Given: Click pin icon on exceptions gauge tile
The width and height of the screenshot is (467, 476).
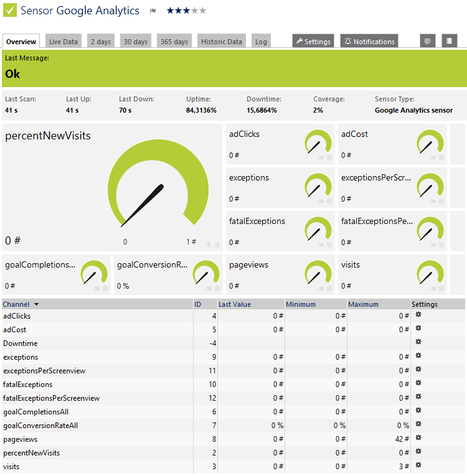Looking at the screenshot, I should coord(321,201).
